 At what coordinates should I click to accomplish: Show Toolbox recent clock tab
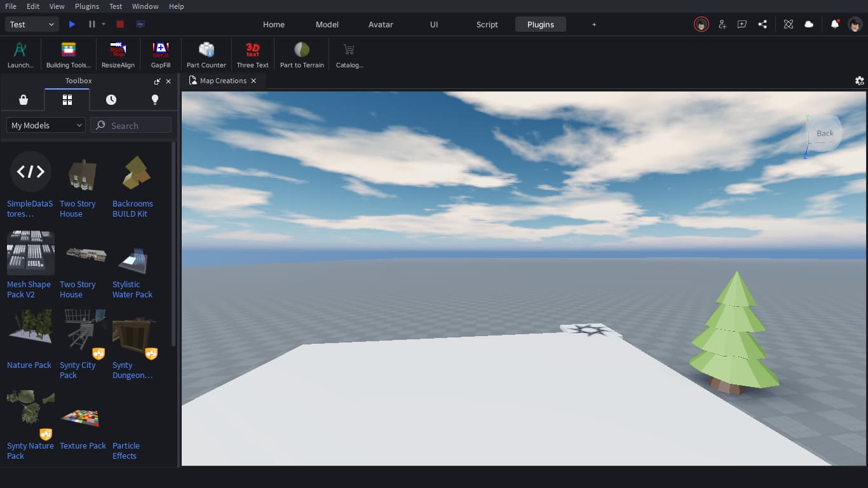111,100
